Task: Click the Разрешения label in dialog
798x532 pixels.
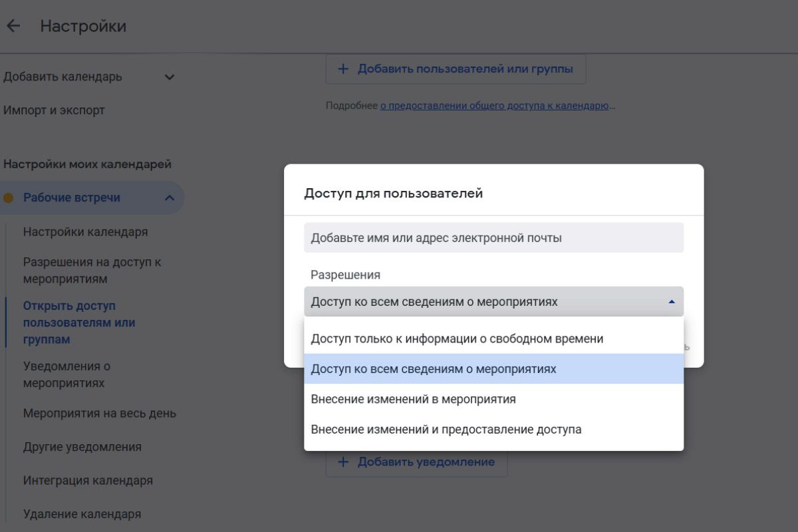Action: (x=346, y=275)
